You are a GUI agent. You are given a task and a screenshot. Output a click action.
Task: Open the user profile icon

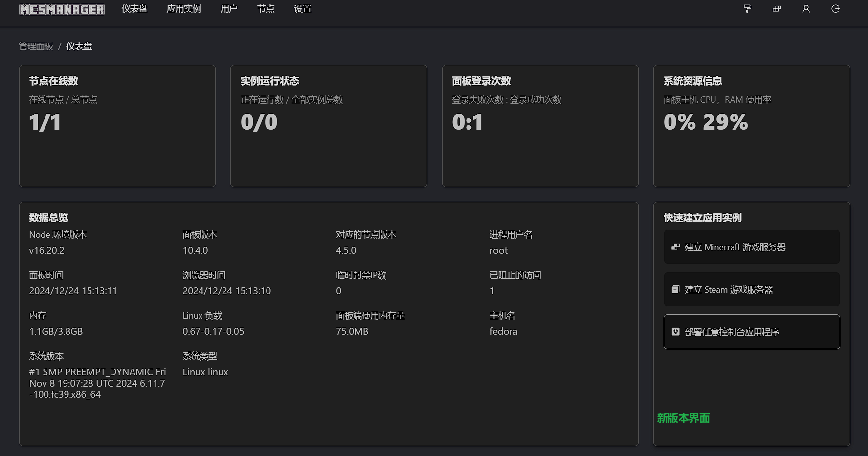click(806, 9)
